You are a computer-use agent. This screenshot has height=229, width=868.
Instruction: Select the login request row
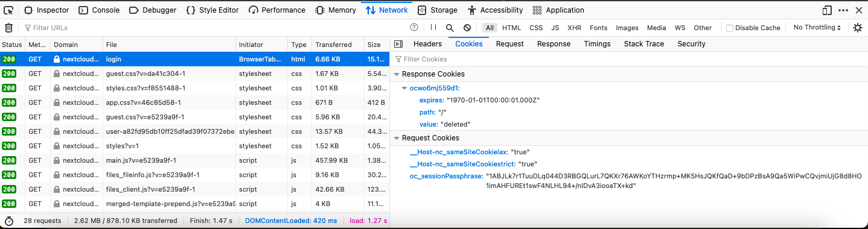point(194,59)
